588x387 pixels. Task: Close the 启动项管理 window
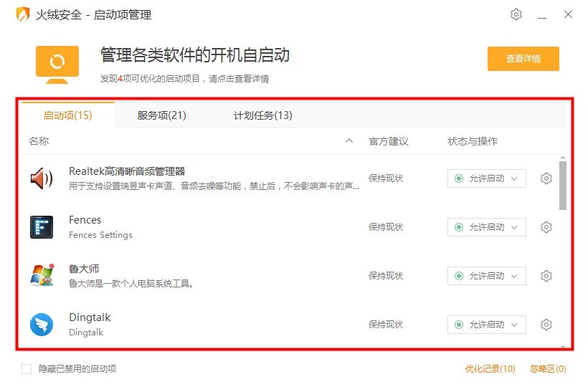point(568,14)
